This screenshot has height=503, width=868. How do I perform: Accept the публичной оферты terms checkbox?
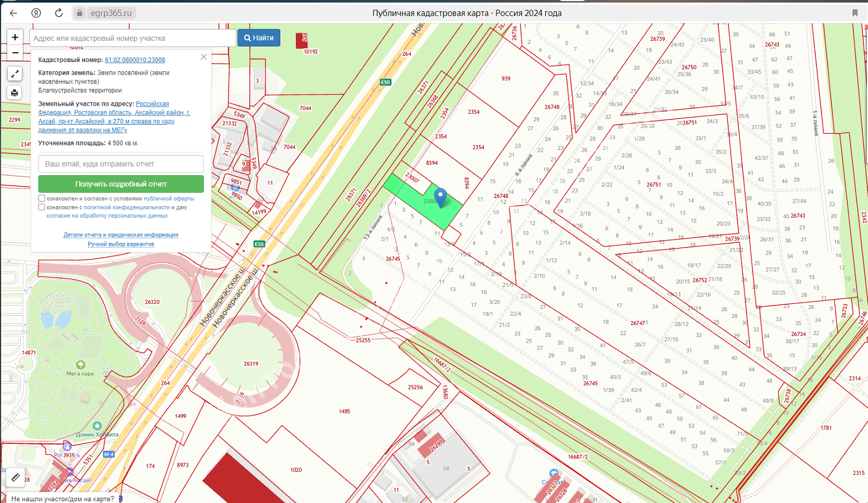41,198
